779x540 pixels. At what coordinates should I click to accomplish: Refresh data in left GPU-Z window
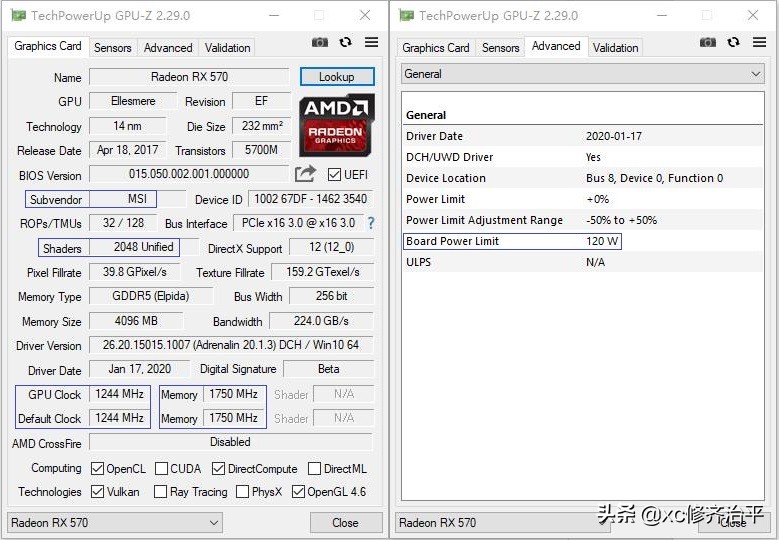[346, 42]
